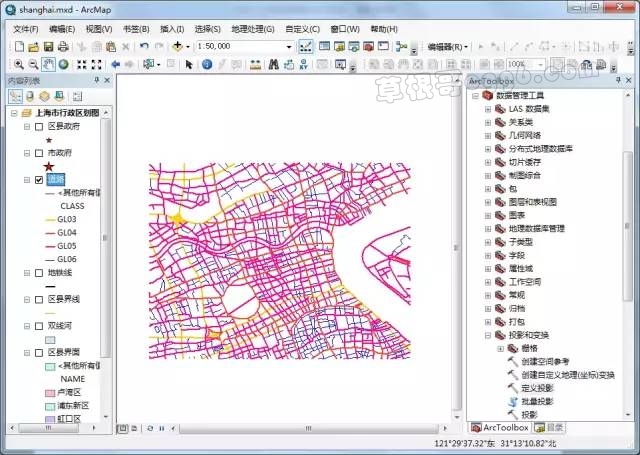640x455 pixels.
Task: Select the Measure ruler tool
Action: click(256, 64)
